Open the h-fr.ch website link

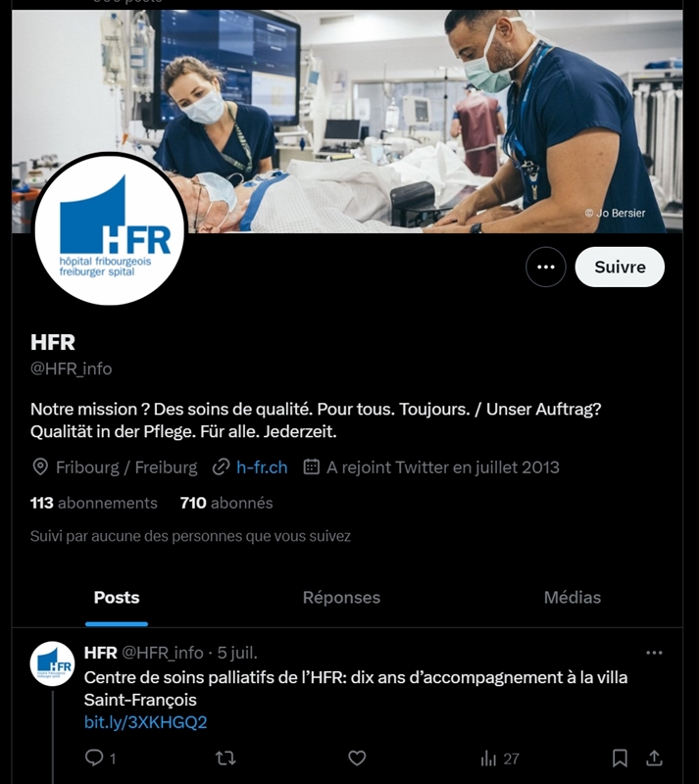click(262, 467)
